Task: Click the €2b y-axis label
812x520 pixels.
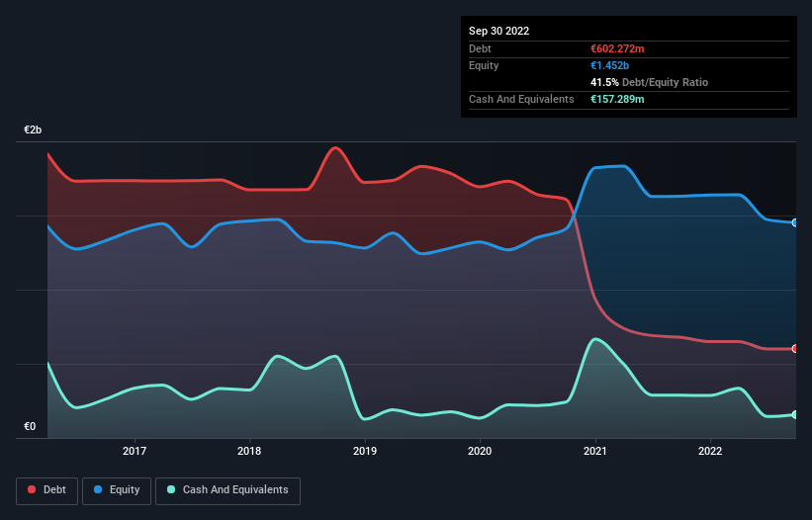Action: tap(33, 130)
